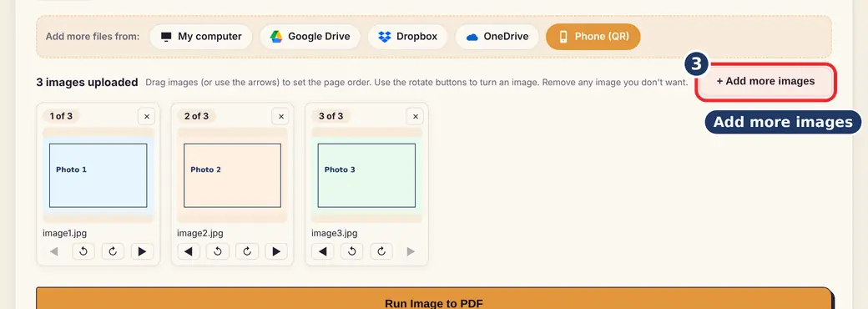This screenshot has width=868, height=309.
Task: Select the Photo 2 thumbnail
Action: pyautogui.click(x=233, y=175)
